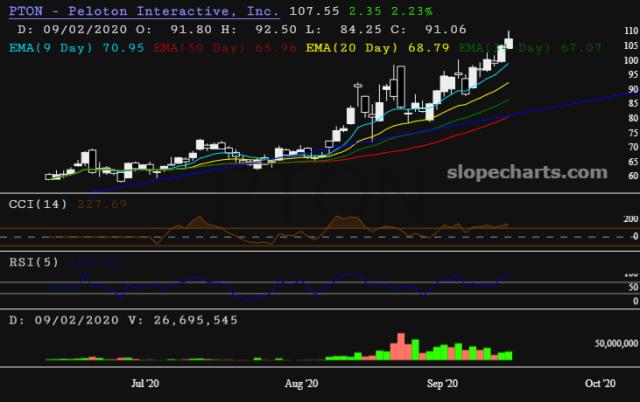
Task: Click the tallest red volume bar
Action: point(401,346)
